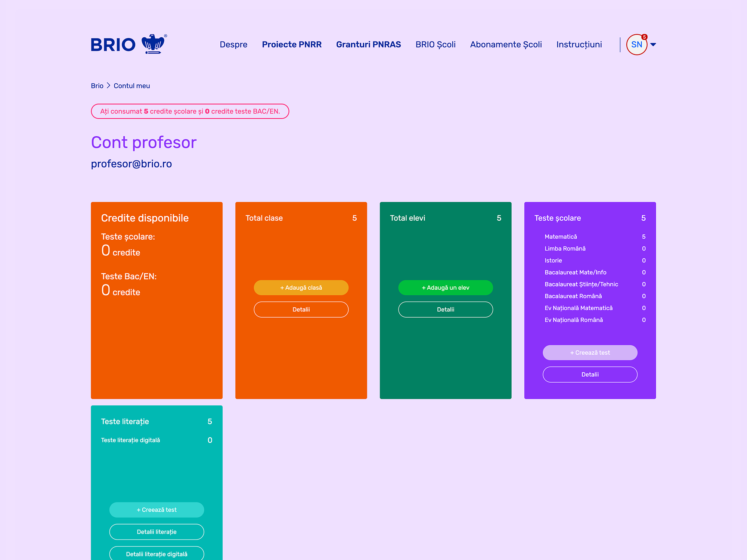Click Creează test in Teste școlare

[x=590, y=353]
